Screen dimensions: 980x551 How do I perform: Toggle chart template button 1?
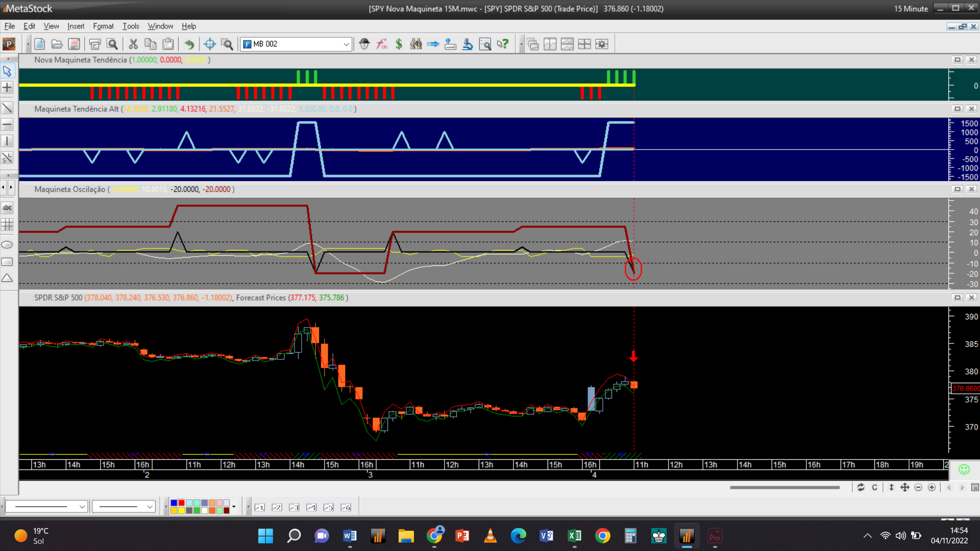coord(259,507)
